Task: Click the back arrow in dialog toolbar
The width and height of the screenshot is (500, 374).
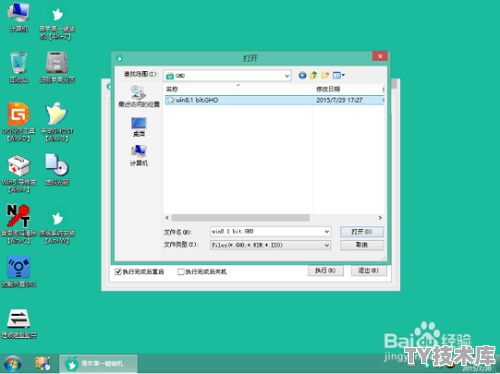Action: pos(302,75)
